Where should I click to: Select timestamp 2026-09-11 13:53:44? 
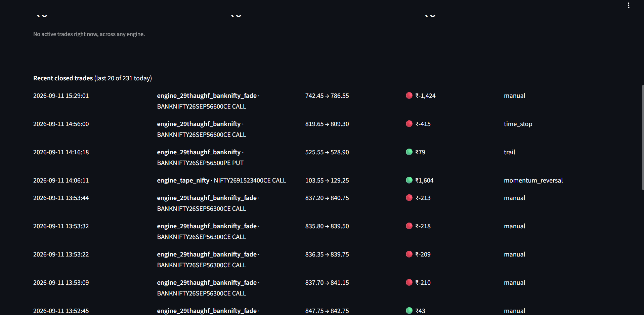[x=61, y=198]
